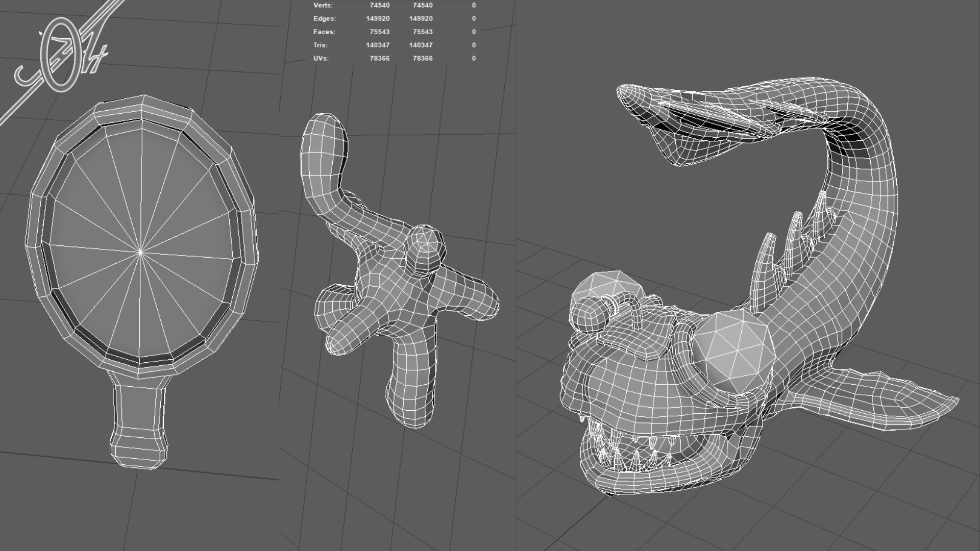
Task: Click the Edges label in stats overlay
Action: click(325, 18)
